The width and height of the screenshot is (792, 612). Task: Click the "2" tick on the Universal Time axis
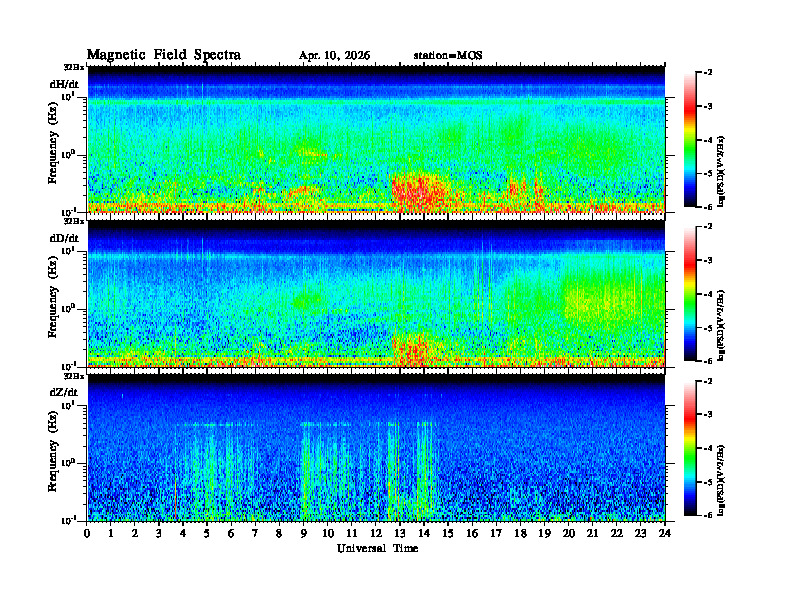[135, 534]
